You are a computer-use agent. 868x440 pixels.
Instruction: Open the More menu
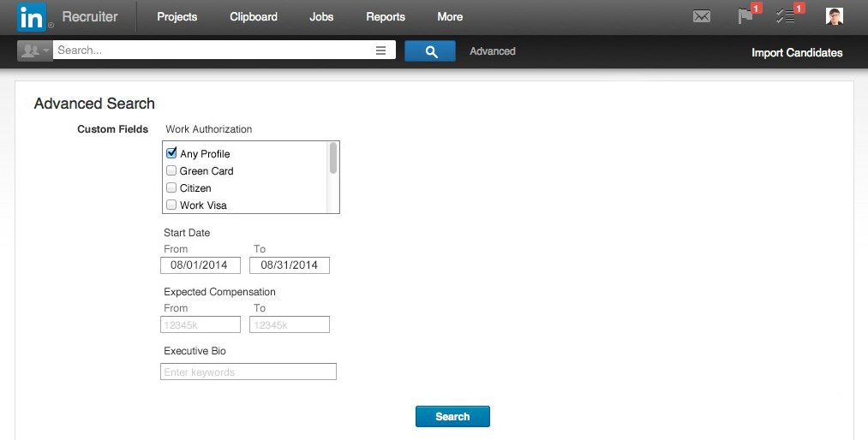(x=450, y=17)
